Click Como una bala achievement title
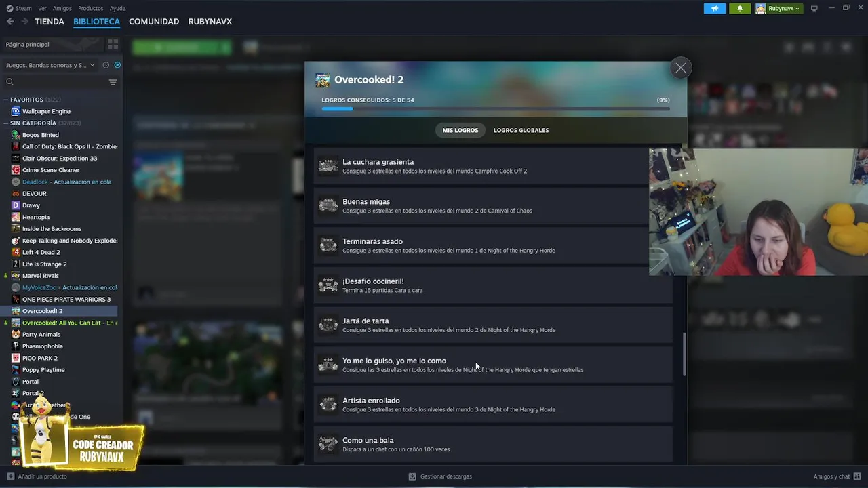The height and width of the screenshot is (488, 868). click(368, 441)
